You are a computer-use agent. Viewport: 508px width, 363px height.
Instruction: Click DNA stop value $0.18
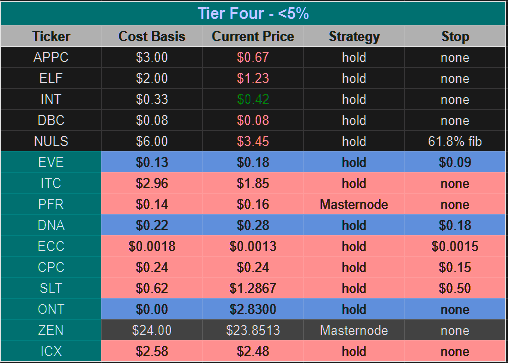[x=455, y=225]
